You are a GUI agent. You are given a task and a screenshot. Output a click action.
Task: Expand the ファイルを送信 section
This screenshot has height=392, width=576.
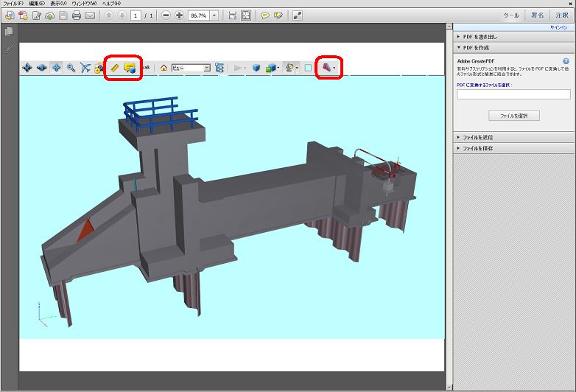pyautogui.click(x=514, y=137)
